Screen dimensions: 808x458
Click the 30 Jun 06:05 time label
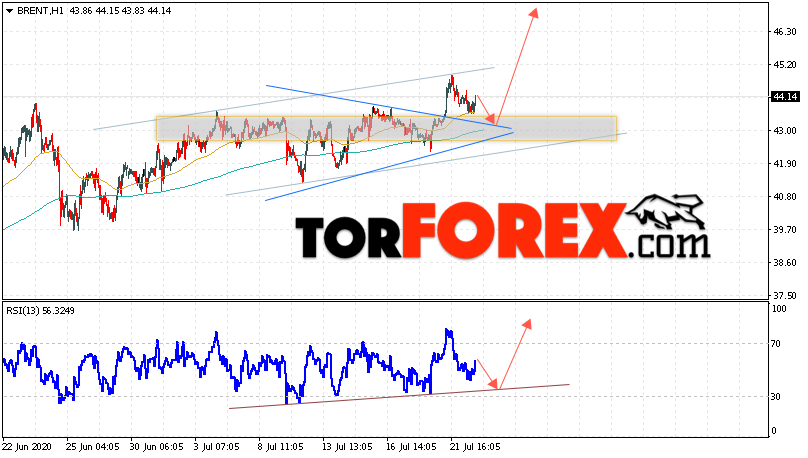pos(157,446)
